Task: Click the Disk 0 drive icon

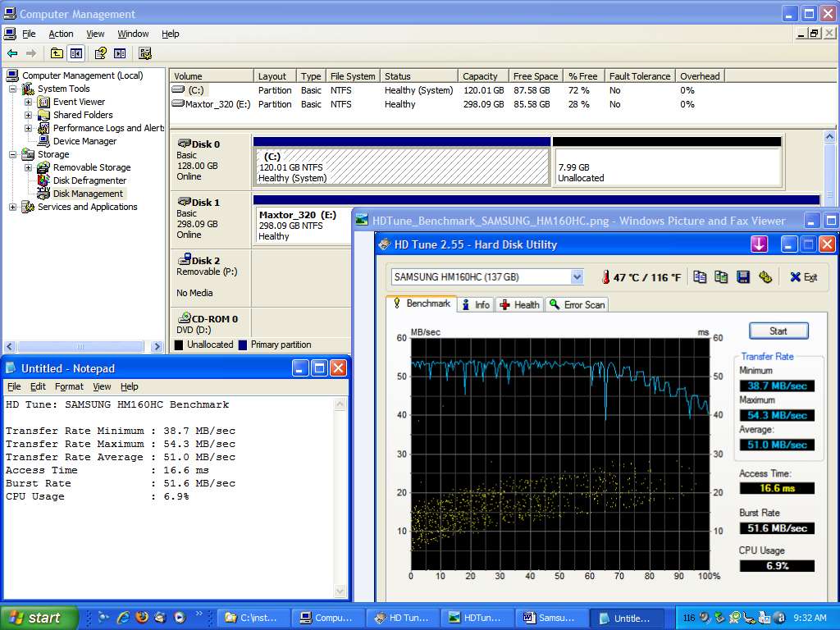Action: [185, 143]
